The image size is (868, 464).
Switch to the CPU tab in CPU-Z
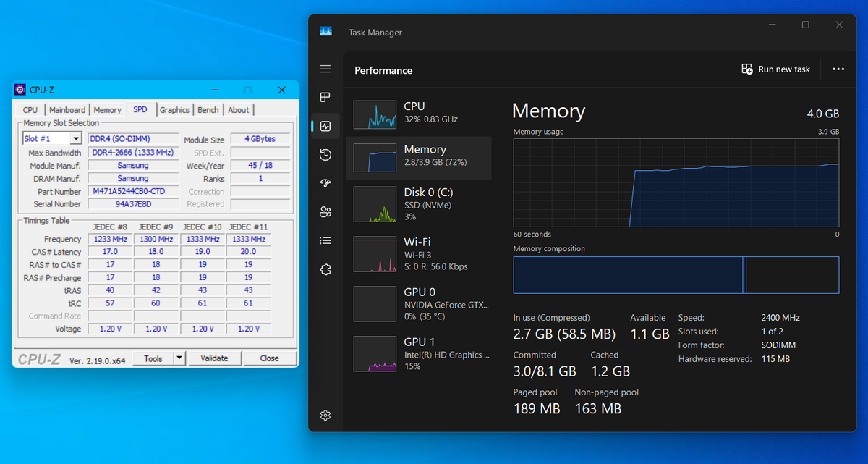(x=30, y=110)
